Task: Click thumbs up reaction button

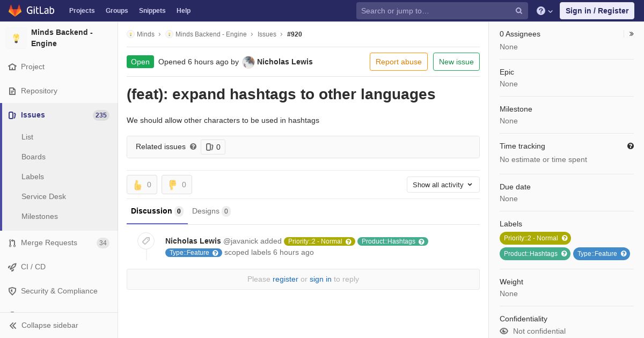Action: tap(142, 185)
